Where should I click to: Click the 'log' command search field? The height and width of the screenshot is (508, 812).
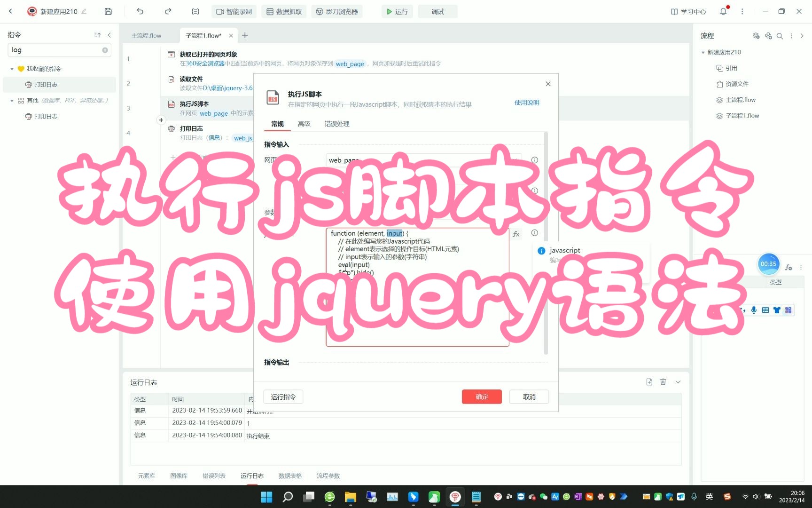click(x=59, y=50)
